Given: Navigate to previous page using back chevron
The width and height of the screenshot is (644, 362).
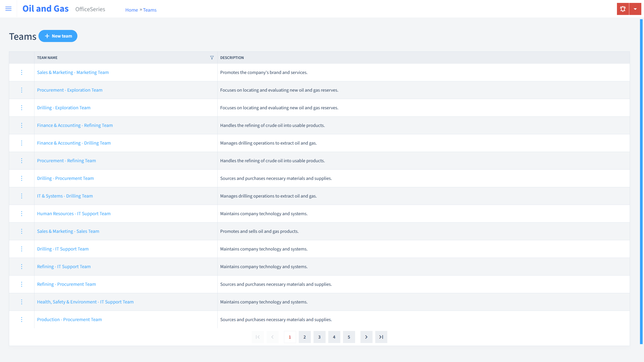Looking at the screenshot, I should point(272,337).
